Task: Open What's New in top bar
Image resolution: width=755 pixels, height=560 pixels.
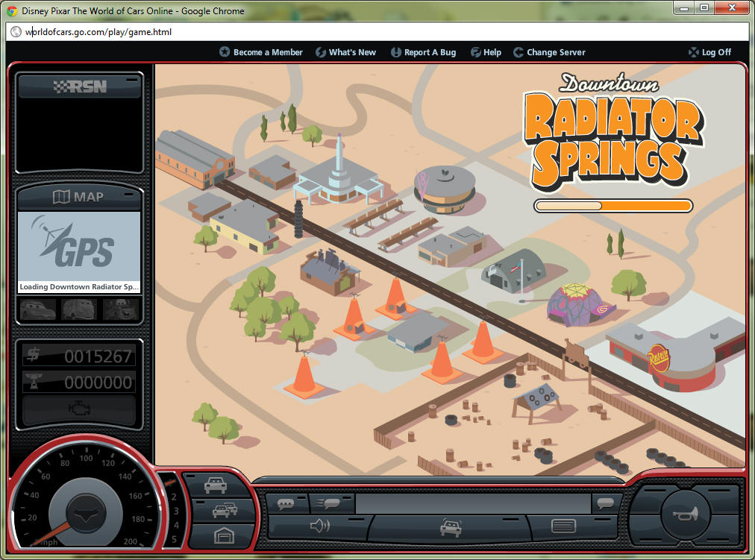Action: (x=345, y=52)
